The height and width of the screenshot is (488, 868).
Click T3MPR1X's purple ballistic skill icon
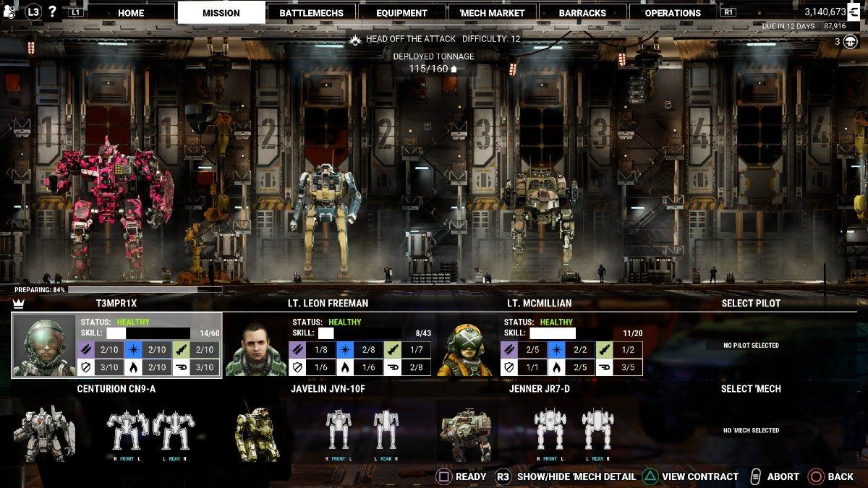point(88,351)
